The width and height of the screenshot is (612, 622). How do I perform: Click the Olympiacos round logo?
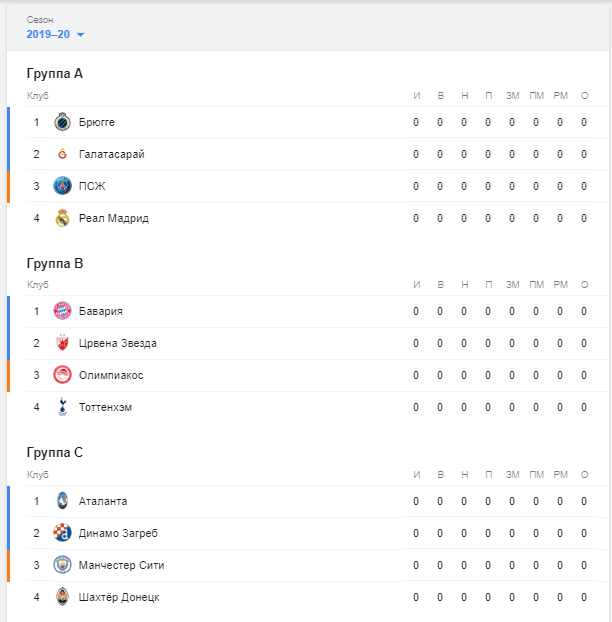[62, 375]
